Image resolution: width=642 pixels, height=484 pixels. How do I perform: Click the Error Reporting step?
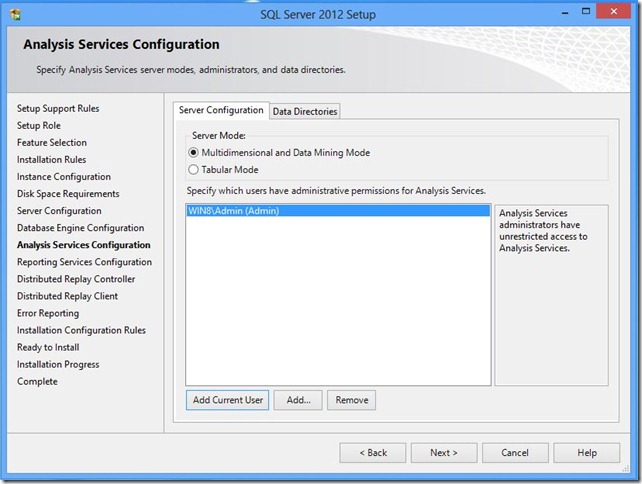[48, 313]
